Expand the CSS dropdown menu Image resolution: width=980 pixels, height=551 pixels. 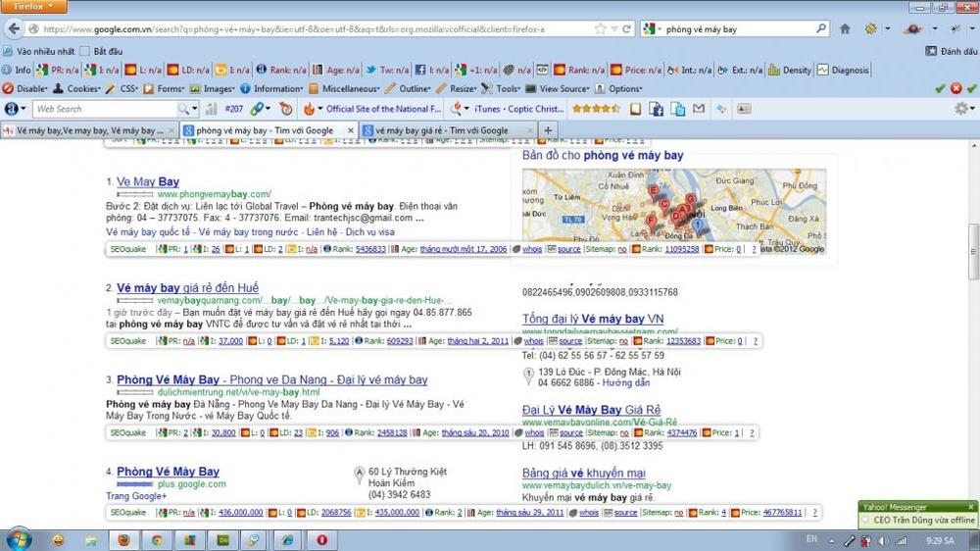pos(122,89)
